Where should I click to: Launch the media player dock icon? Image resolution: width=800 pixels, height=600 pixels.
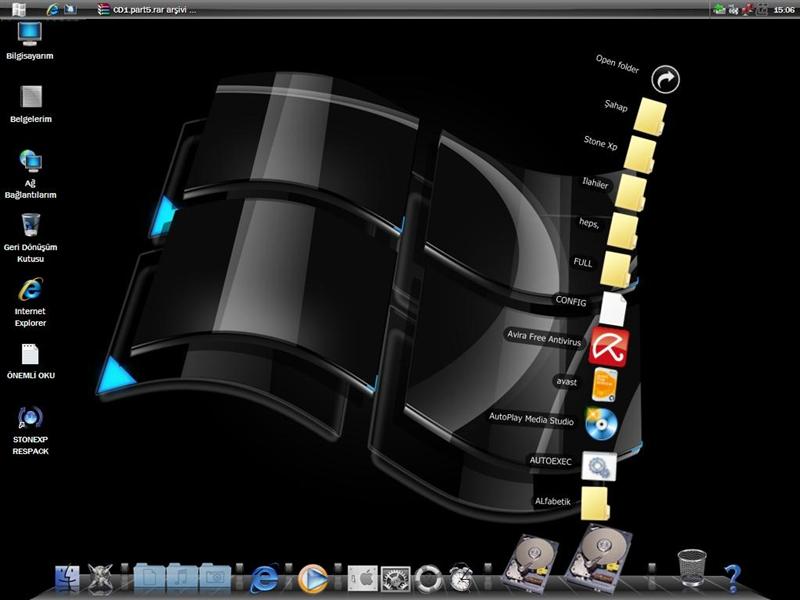(x=312, y=579)
